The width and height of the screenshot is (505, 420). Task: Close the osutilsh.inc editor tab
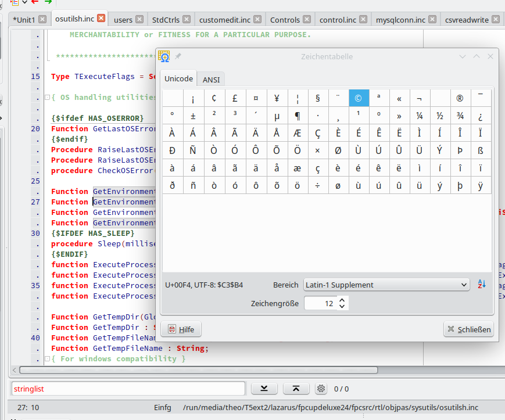[101, 19]
